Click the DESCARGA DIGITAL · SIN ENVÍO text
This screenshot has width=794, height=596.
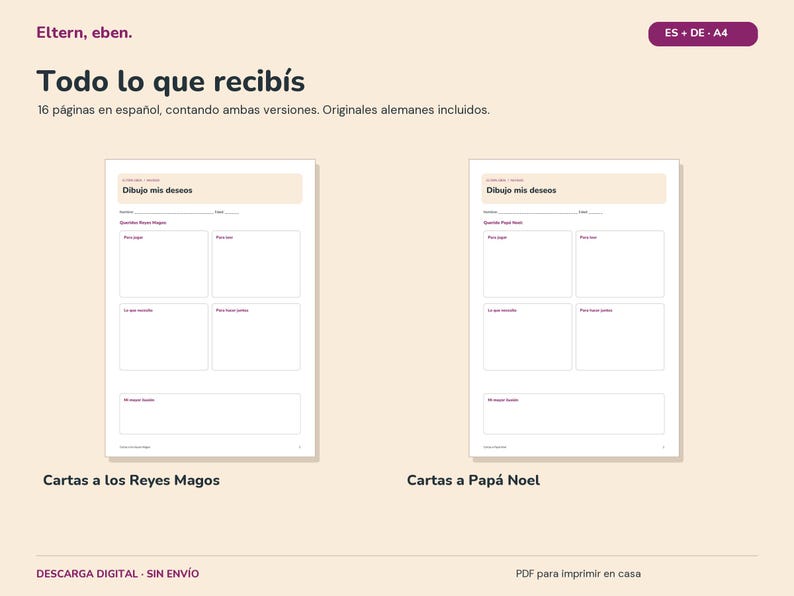click(x=117, y=574)
